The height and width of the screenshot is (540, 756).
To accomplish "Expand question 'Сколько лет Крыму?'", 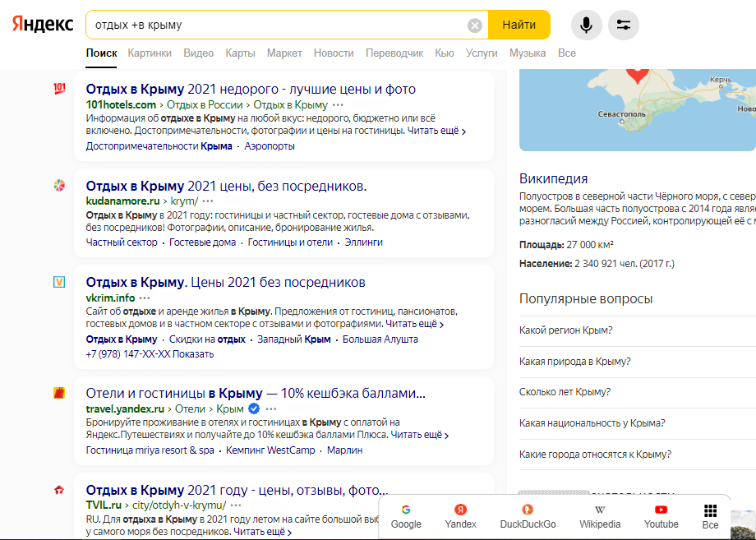I will 638,392.
